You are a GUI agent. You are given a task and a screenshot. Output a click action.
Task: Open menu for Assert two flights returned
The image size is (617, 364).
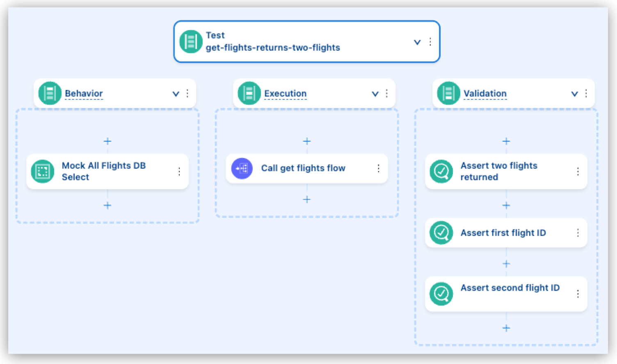pyautogui.click(x=578, y=171)
